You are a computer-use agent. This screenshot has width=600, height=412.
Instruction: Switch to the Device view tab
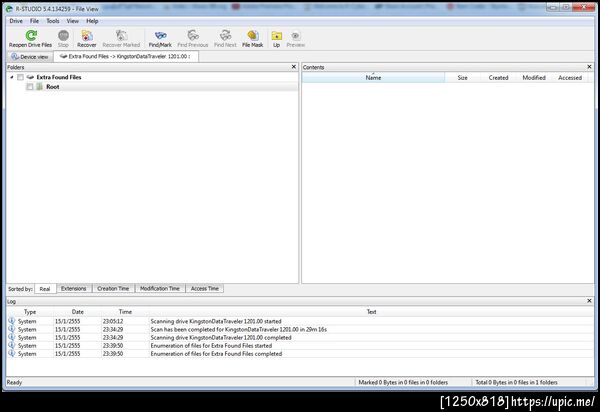pyautogui.click(x=30, y=57)
